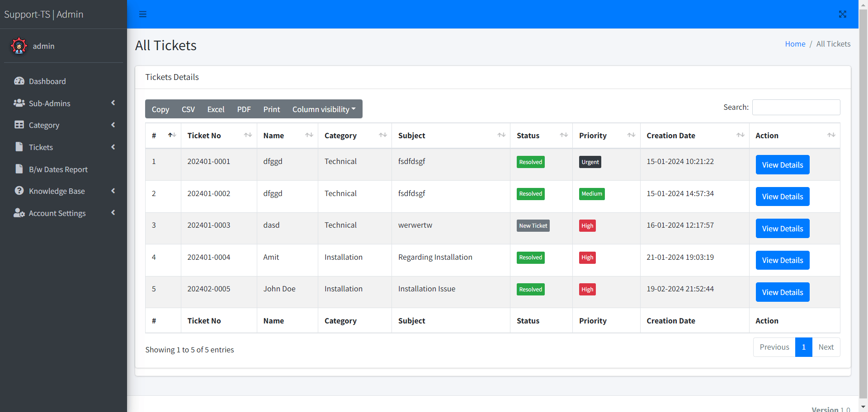
Task: Click the Knowledge Base question-mark icon
Action: [x=19, y=191]
